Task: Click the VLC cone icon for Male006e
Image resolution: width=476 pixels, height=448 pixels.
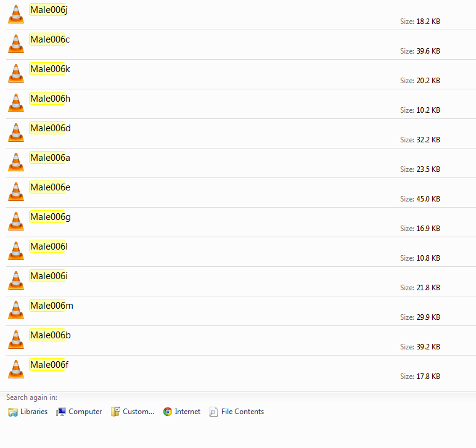Action: click(x=16, y=192)
